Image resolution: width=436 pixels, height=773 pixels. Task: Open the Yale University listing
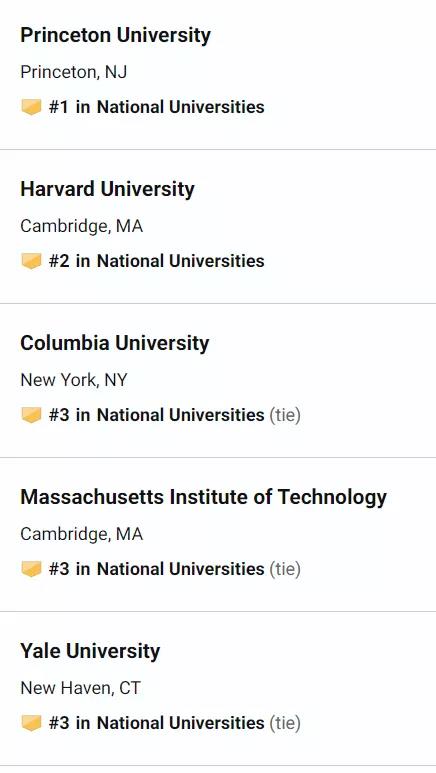tap(90, 651)
